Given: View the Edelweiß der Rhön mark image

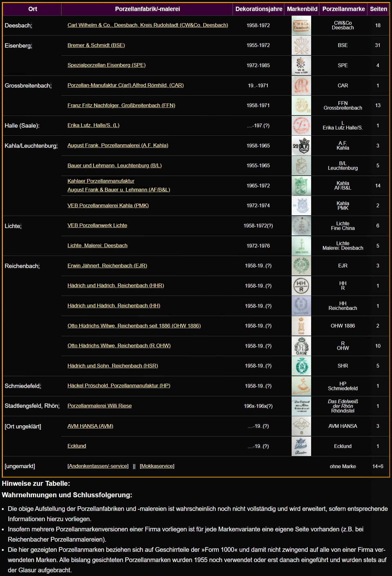Looking at the screenshot, I should (301, 406).
